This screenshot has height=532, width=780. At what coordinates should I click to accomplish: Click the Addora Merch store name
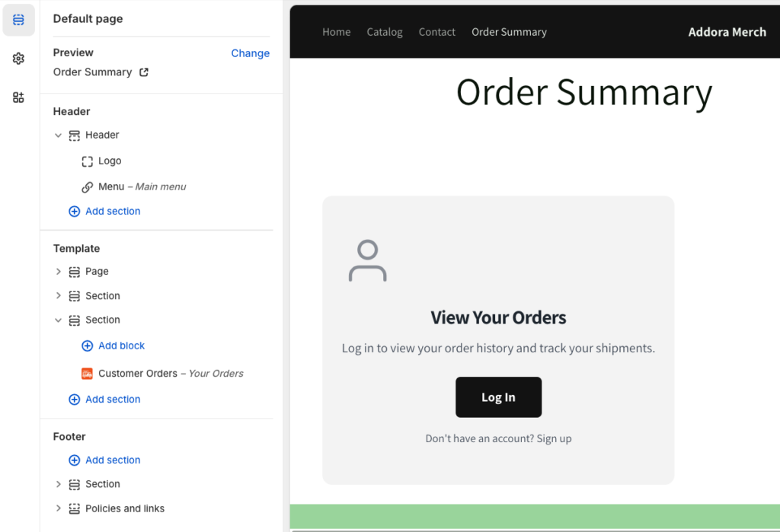pos(727,32)
